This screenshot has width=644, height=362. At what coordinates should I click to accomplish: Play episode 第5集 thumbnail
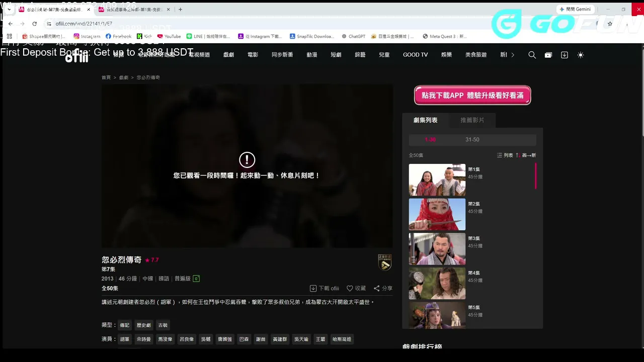point(437,315)
